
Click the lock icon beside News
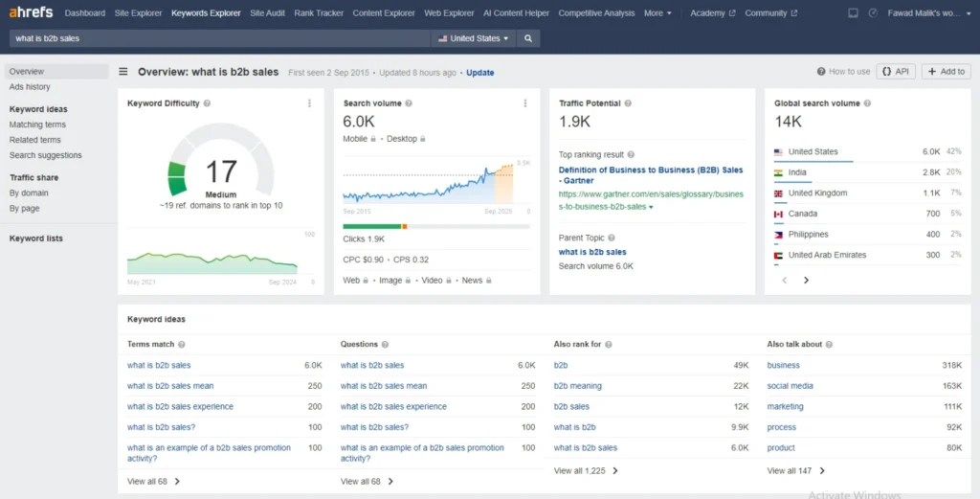[489, 281]
